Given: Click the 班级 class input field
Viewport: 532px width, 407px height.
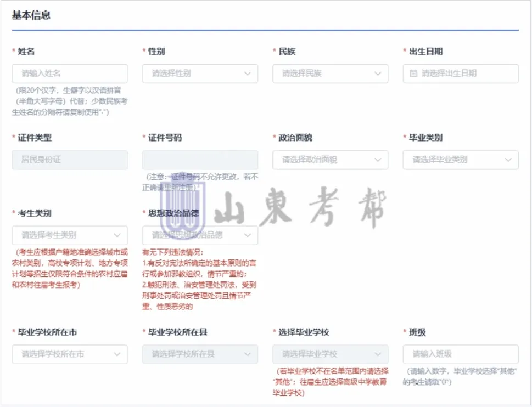Looking at the screenshot, I should 461,354.
